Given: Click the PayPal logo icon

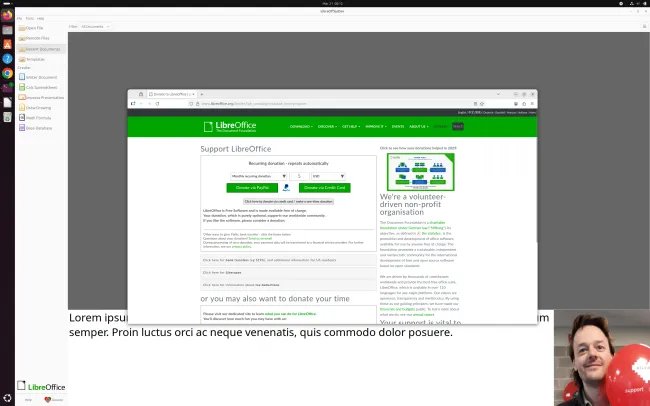Looking at the screenshot, I should (286, 188).
